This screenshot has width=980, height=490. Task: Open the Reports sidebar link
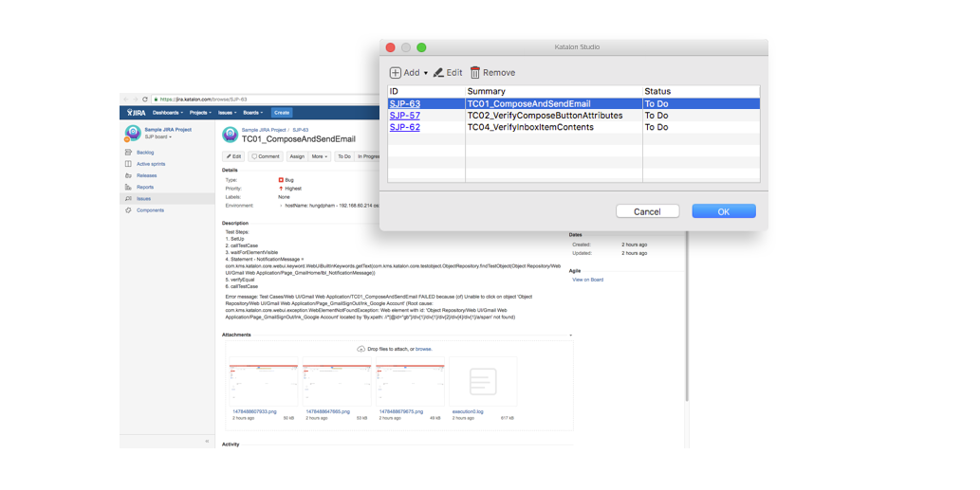[145, 188]
